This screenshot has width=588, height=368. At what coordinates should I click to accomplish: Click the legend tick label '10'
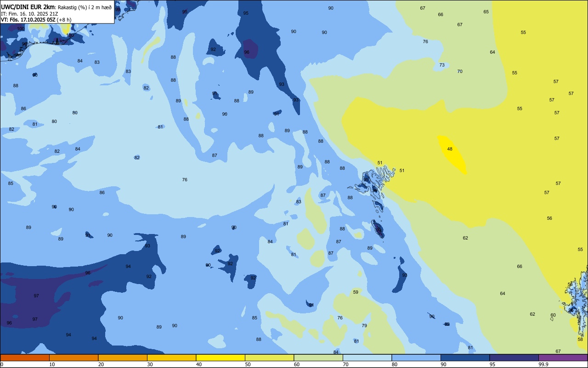tap(52, 364)
